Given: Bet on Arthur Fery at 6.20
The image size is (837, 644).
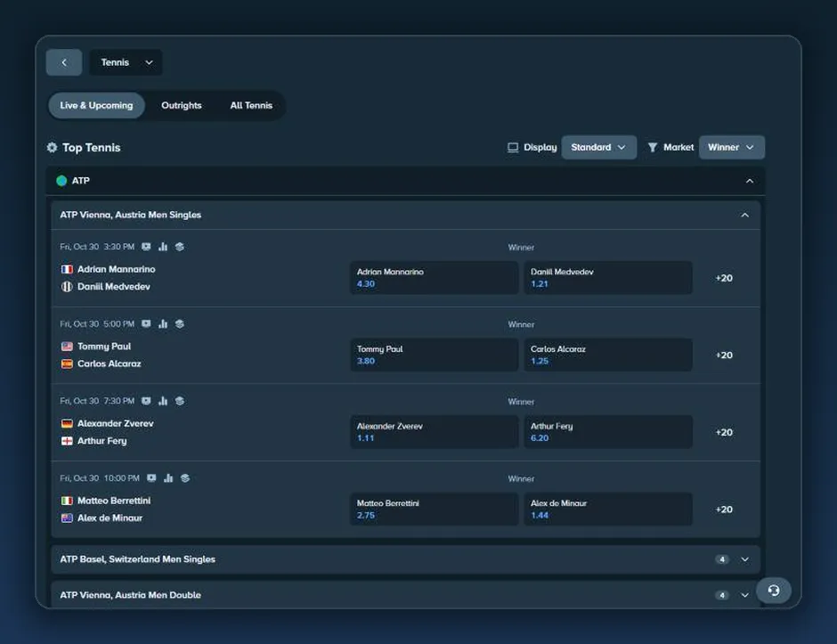Looking at the screenshot, I should click(x=608, y=432).
